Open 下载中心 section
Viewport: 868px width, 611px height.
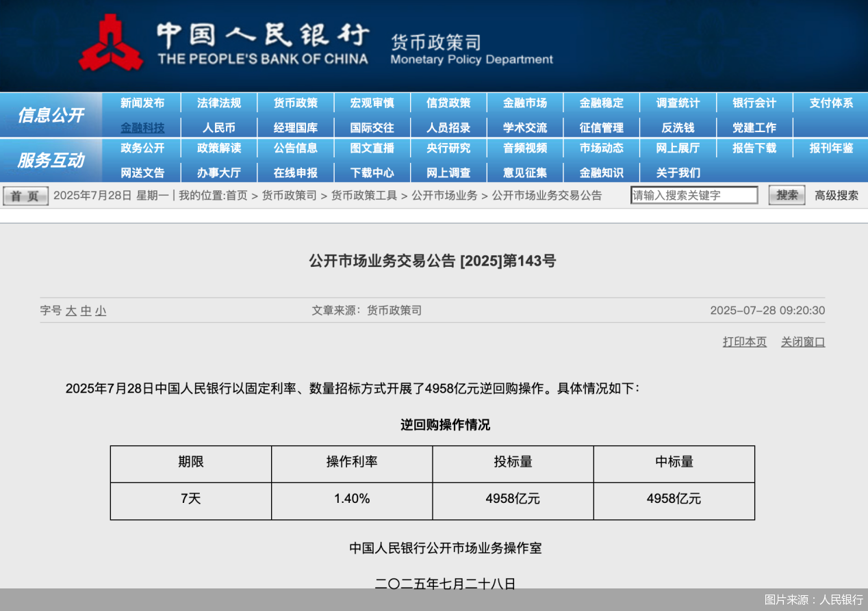tap(372, 173)
